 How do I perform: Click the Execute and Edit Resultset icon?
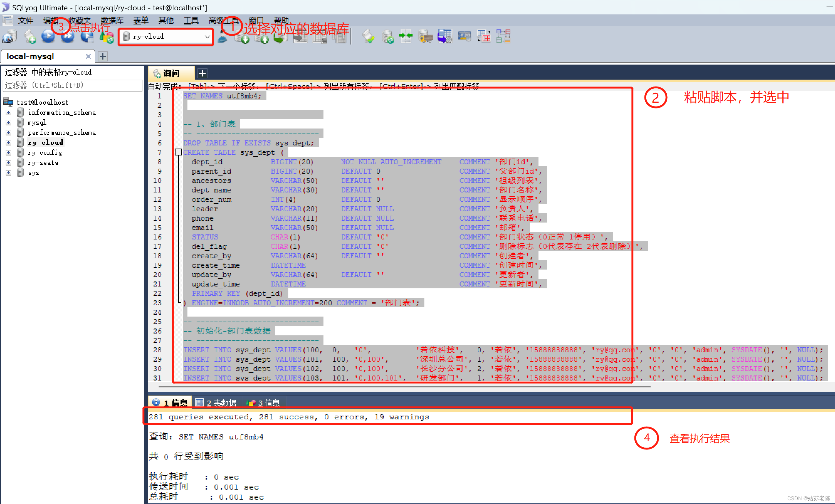click(87, 36)
